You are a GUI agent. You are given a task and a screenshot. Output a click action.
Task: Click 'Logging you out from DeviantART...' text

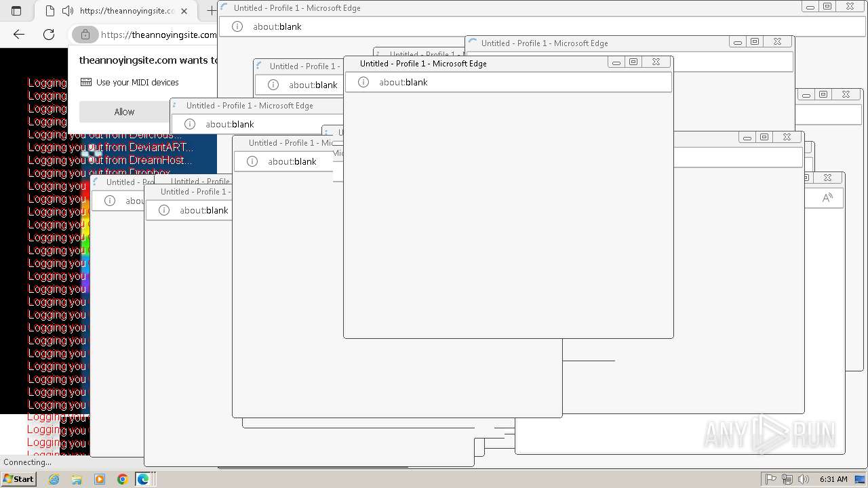point(111,147)
